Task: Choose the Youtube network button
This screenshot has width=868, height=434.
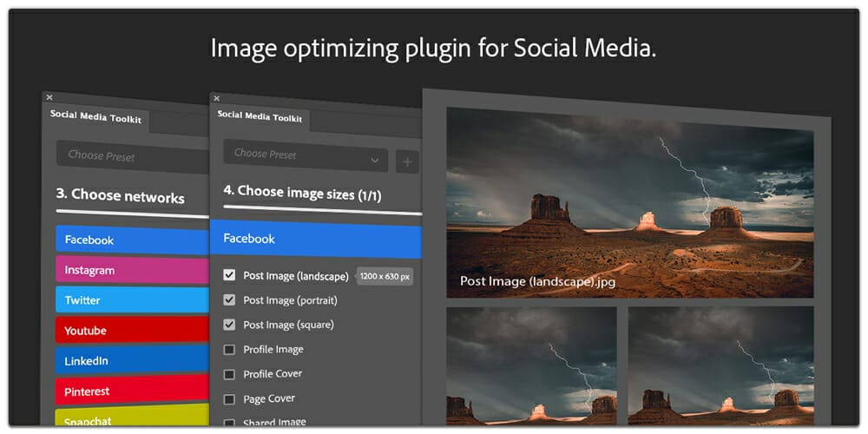Action: pos(132,331)
